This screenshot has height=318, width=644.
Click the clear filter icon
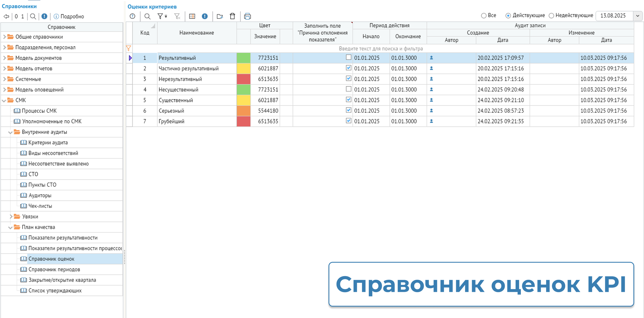(x=177, y=16)
